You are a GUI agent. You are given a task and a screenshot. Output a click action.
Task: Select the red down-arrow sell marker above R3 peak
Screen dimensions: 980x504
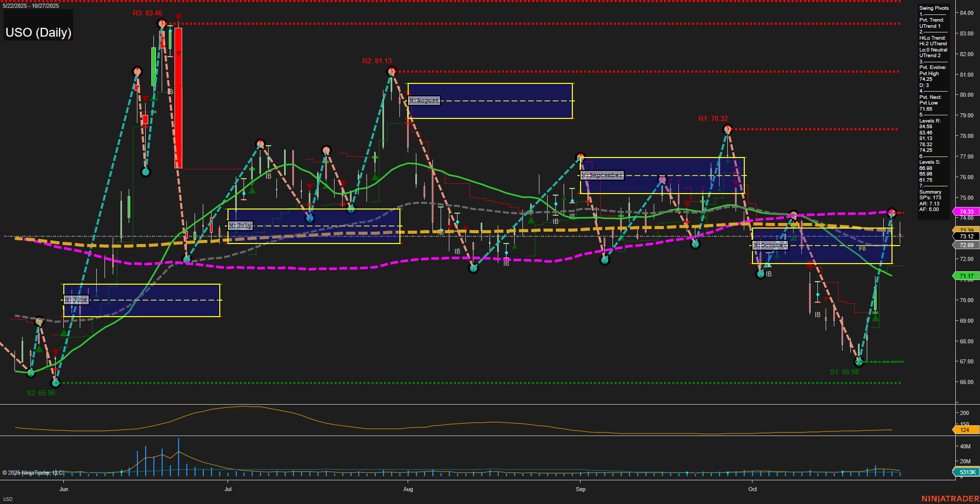(x=179, y=17)
